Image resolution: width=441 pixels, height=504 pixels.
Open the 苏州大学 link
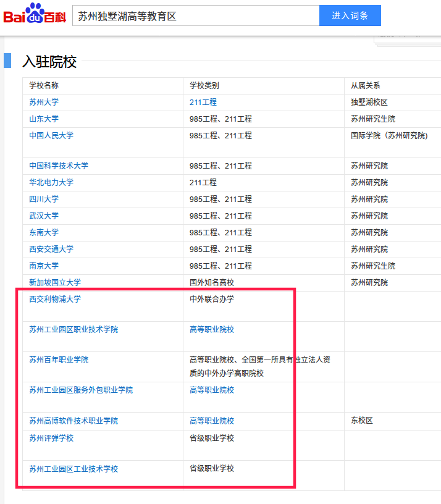click(x=44, y=102)
